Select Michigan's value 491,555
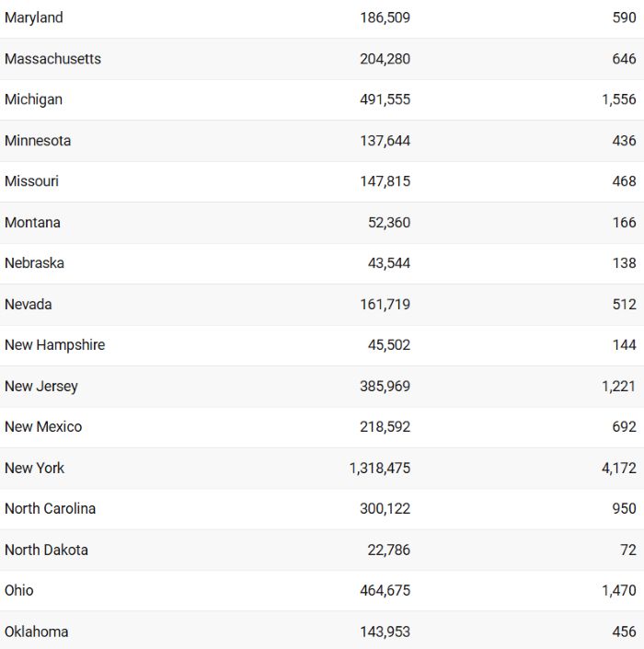 coord(385,99)
